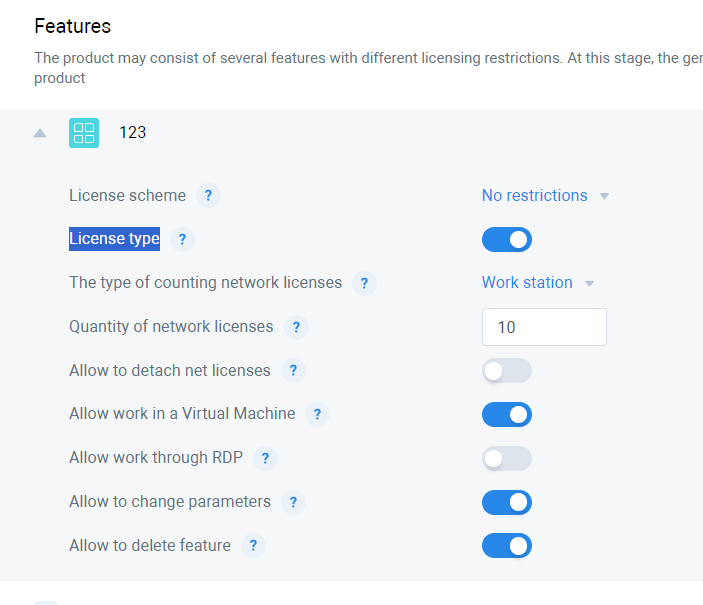
Task: Open help for Quantity of network licenses
Action: pos(296,327)
